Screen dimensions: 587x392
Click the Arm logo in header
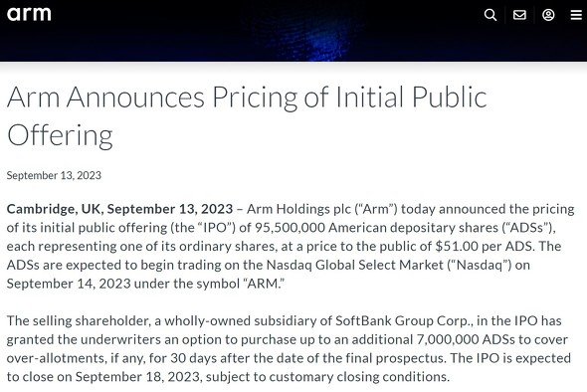(29, 14)
